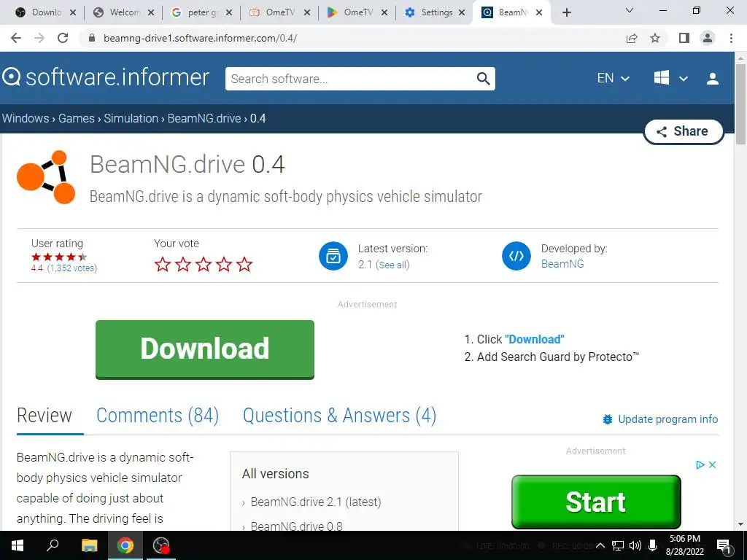Click the user account icon in site header
Viewport: 747px width, 560px height.
coord(713,79)
